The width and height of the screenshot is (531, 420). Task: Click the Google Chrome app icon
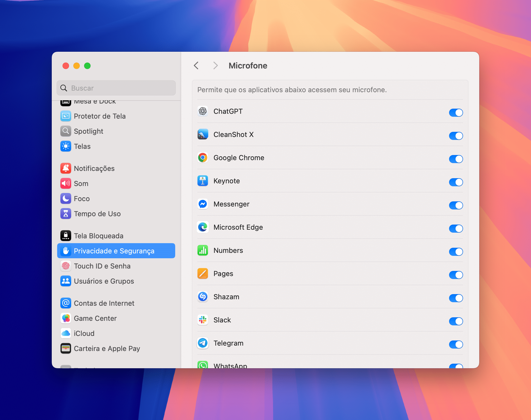(x=203, y=158)
